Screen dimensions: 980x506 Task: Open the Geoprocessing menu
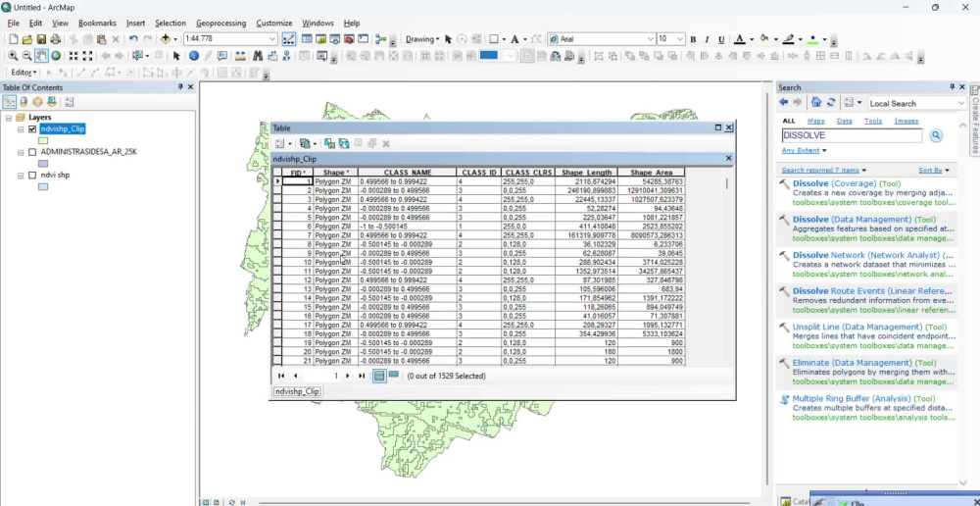coord(220,24)
